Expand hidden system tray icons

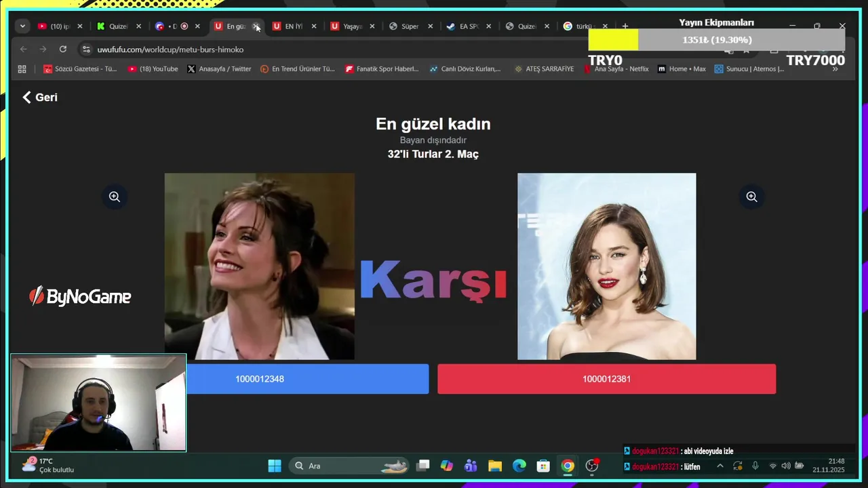tap(720, 466)
